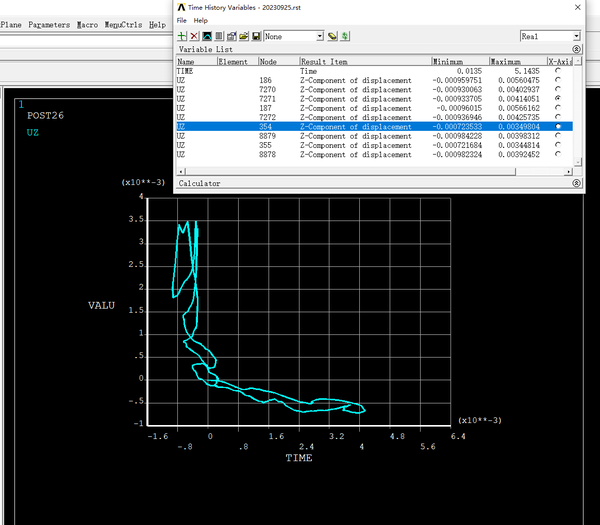Viewport: 600px width, 525px height.
Task: Click the green Add Data plus icon
Action: coord(182,36)
